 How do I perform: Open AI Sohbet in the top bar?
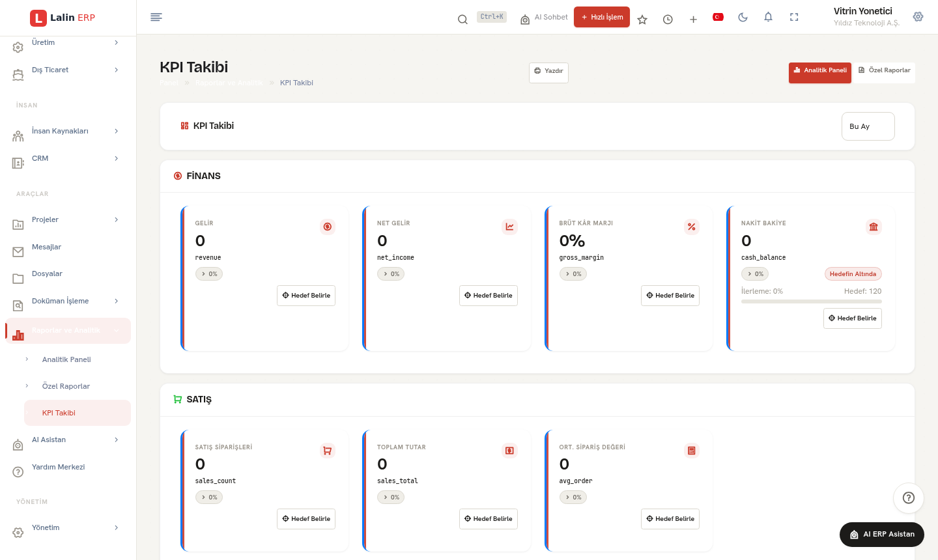coord(544,18)
